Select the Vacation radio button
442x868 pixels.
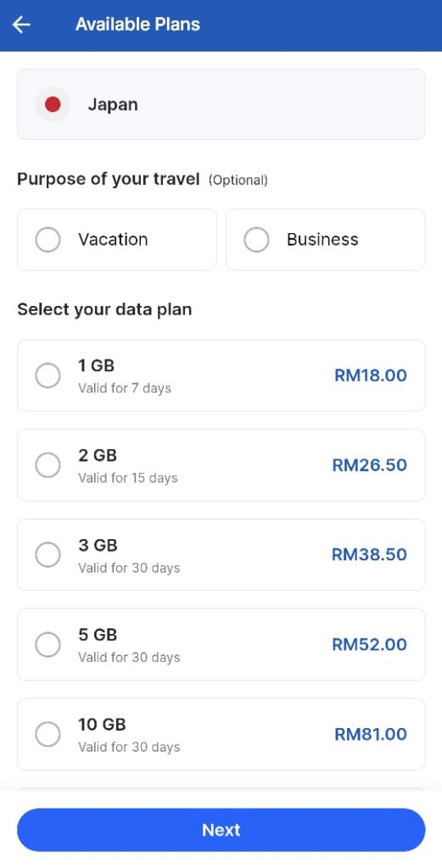pos(48,240)
